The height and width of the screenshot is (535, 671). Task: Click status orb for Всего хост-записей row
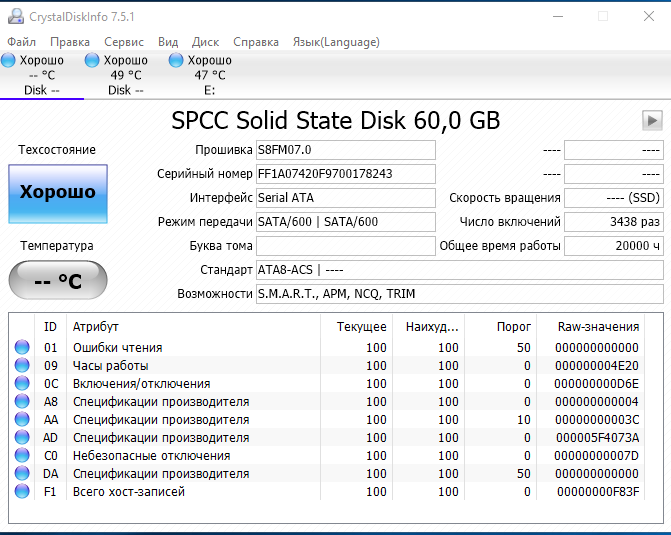(22, 492)
